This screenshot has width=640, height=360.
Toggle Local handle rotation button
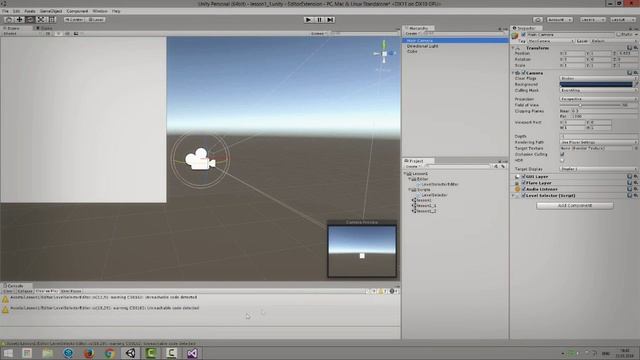pyautogui.click(x=96, y=20)
